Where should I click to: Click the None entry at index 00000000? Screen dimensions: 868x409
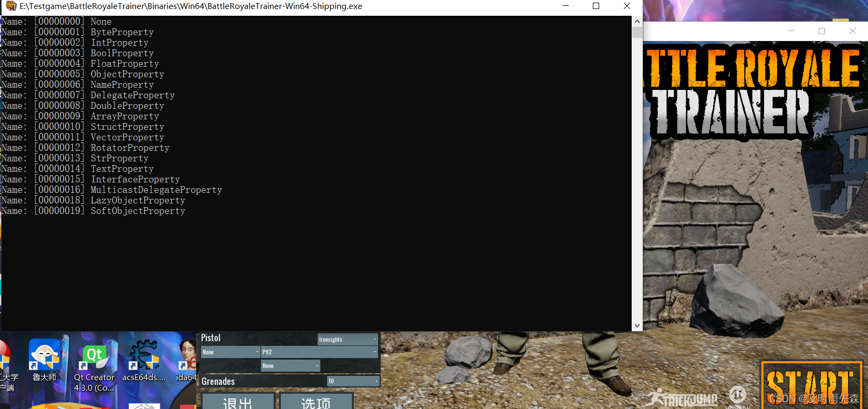57,22
